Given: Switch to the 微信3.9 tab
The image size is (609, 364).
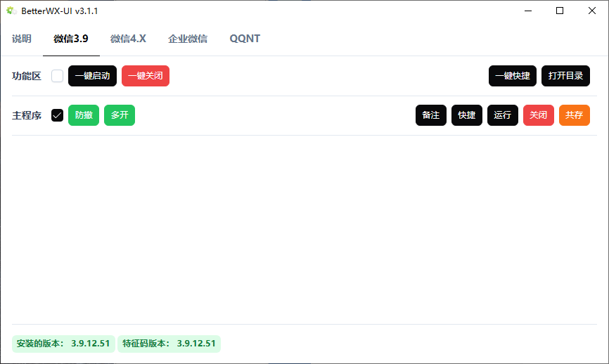Looking at the screenshot, I should 71,39.
